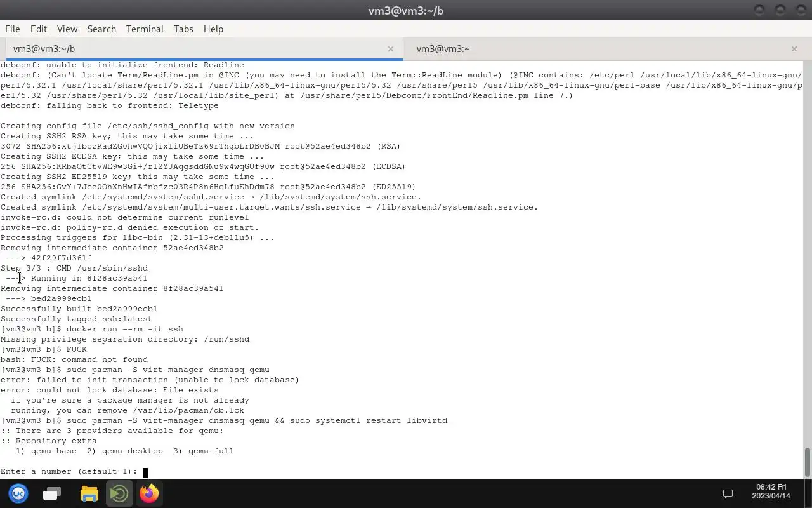This screenshot has width=812, height=508.
Task: Click the terminal icon in the taskbar
Action: point(119,493)
